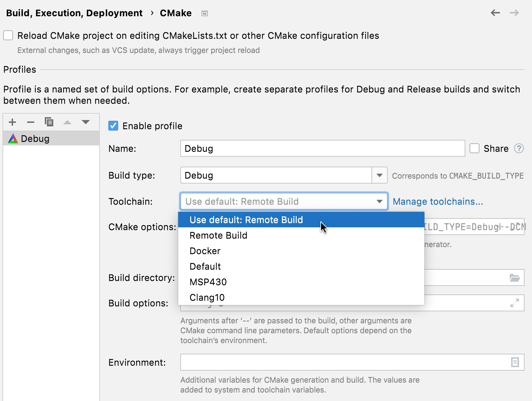This screenshot has width=532, height=401.
Task: Remove the selected Debug profile
Action: pyautogui.click(x=31, y=122)
